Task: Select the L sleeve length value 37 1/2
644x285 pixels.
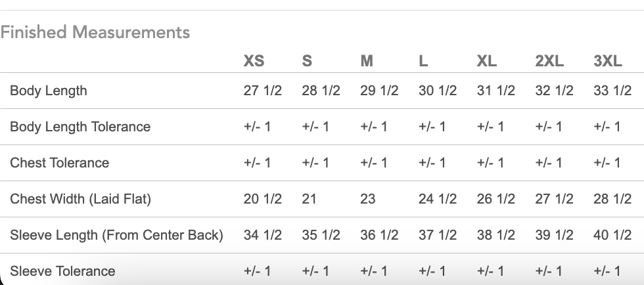Action: (438, 235)
